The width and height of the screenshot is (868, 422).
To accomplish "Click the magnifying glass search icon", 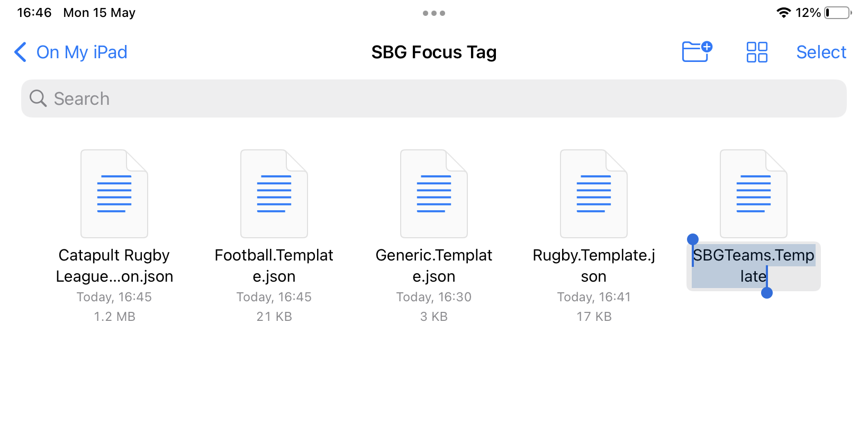I will point(38,98).
